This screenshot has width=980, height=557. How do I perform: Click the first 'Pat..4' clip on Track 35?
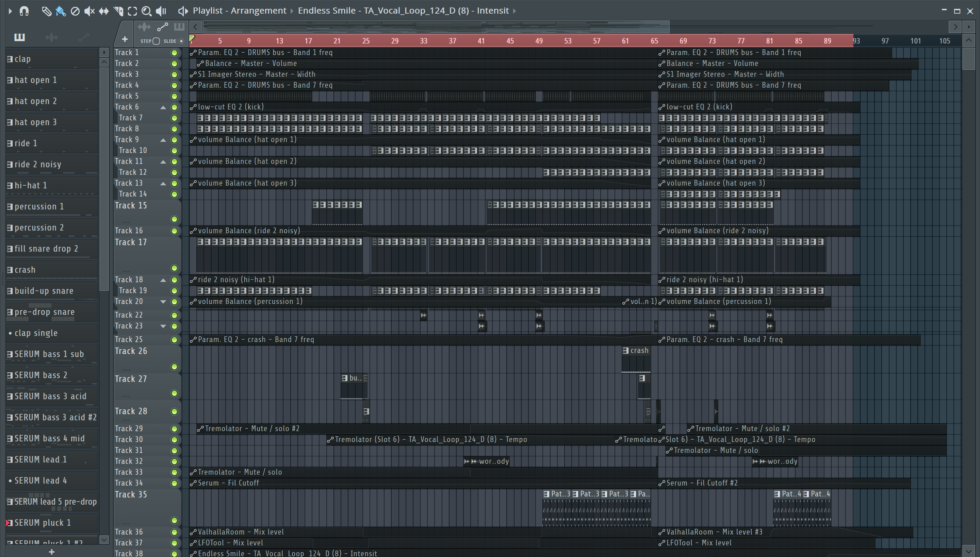(x=787, y=507)
